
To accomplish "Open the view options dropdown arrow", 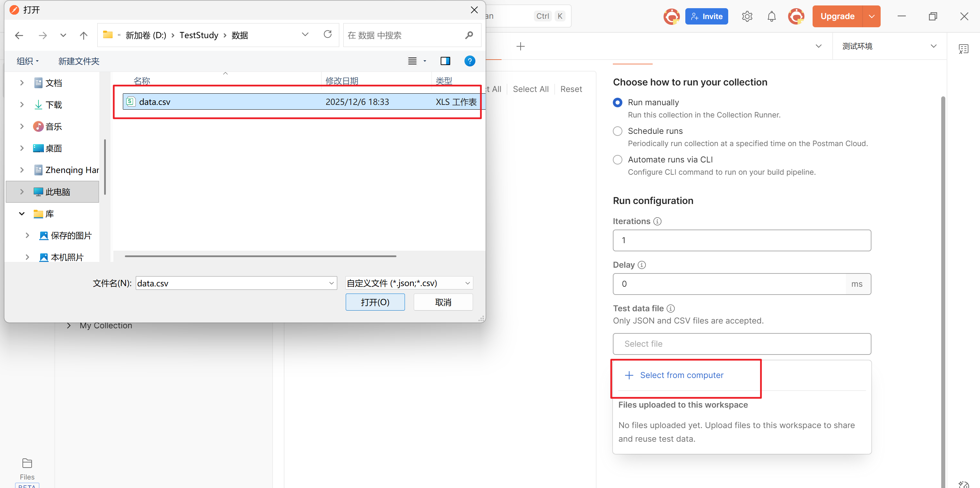I will click(425, 61).
